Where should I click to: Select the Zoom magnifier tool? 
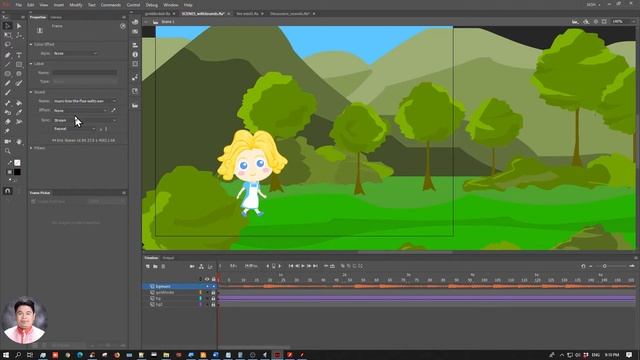[7, 151]
